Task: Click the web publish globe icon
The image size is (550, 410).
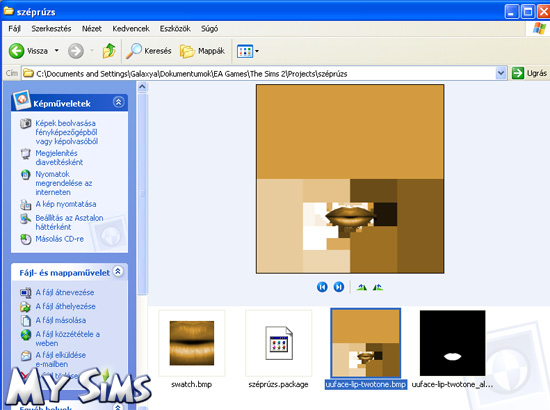Action: (x=25, y=335)
